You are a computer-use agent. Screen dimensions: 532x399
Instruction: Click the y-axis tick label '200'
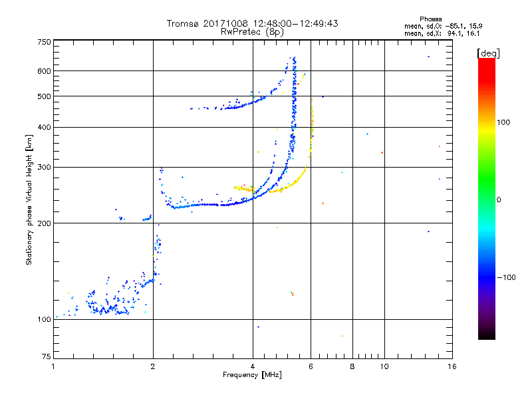click(45, 223)
